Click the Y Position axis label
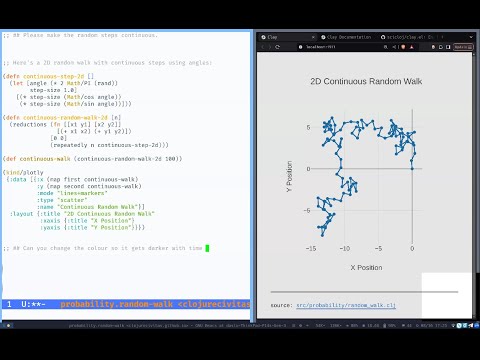480x360 pixels. coord(289,176)
